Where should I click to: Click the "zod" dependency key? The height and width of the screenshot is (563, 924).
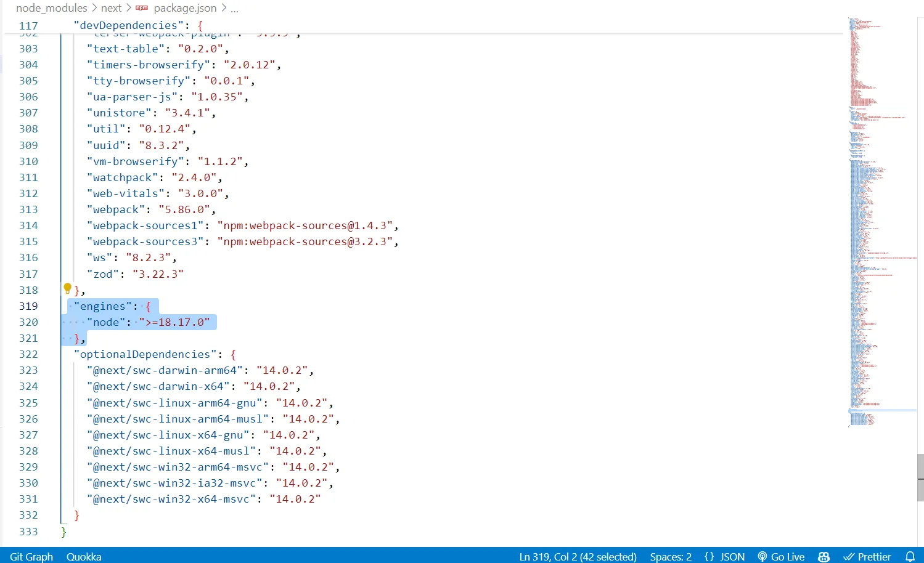[103, 274]
